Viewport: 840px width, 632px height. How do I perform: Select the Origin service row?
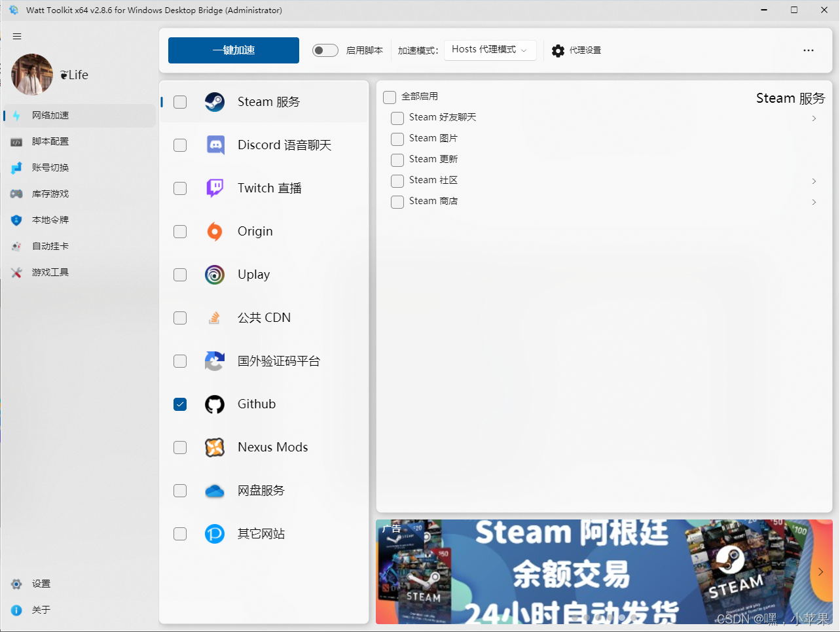point(264,232)
